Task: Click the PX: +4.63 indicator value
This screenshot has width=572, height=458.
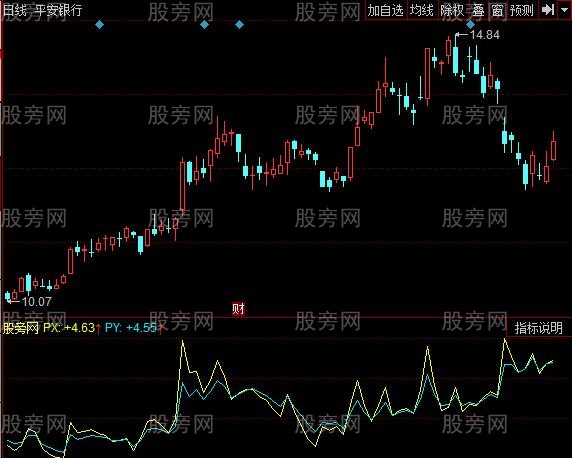Action: [x=69, y=327]
